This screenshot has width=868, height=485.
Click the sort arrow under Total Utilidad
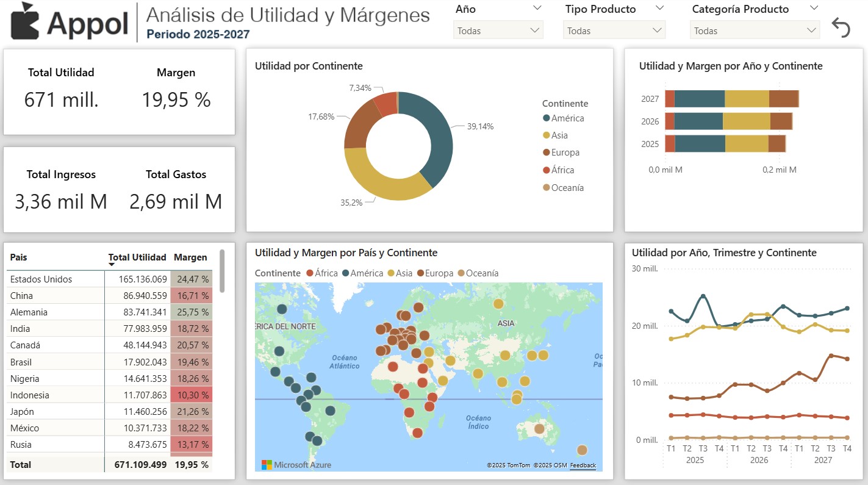[112, 265]
